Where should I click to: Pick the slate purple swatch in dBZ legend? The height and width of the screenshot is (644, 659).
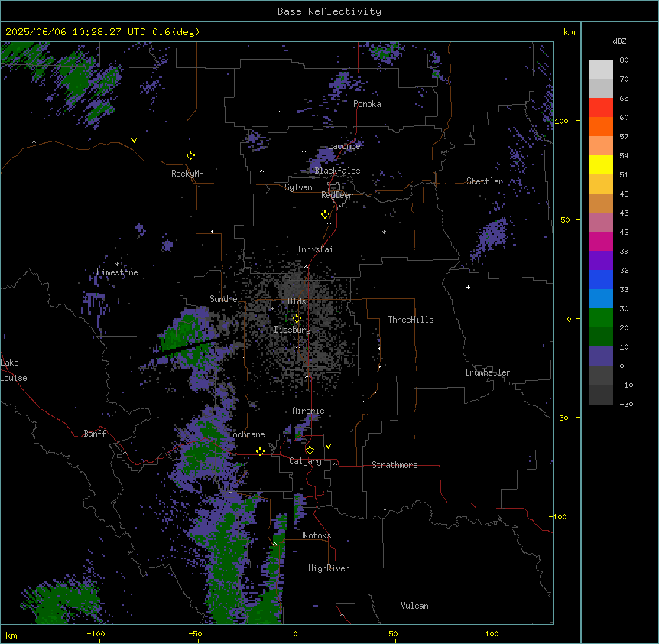coord(601,356)
